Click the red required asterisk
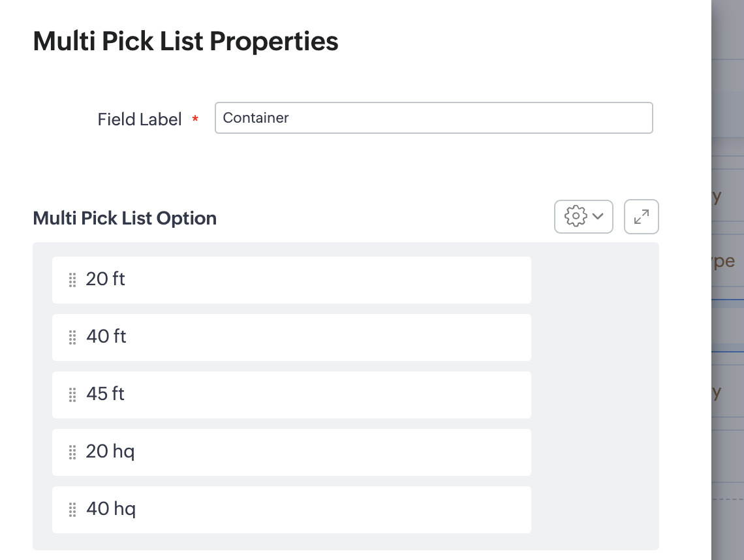This screenshot has width=744, height=560. pos(195,119)
